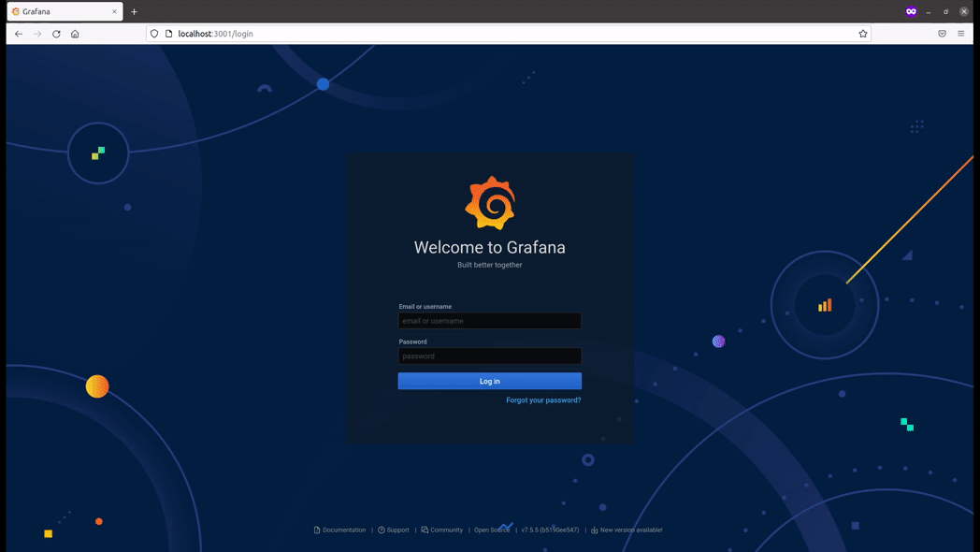The height and width of the screenshot is (552, 980).
Task: Reload the page with the refresh icon
Action: [56, 34]
